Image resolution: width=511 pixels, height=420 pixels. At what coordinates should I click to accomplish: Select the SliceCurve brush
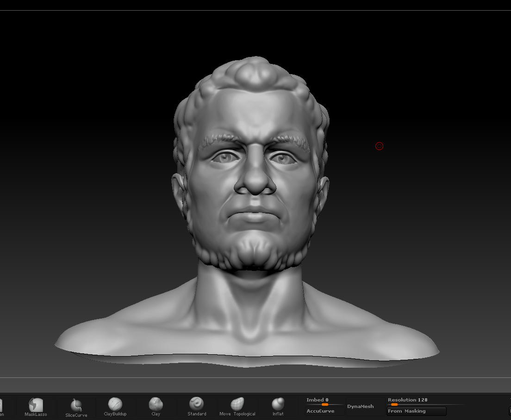point(76,407)
